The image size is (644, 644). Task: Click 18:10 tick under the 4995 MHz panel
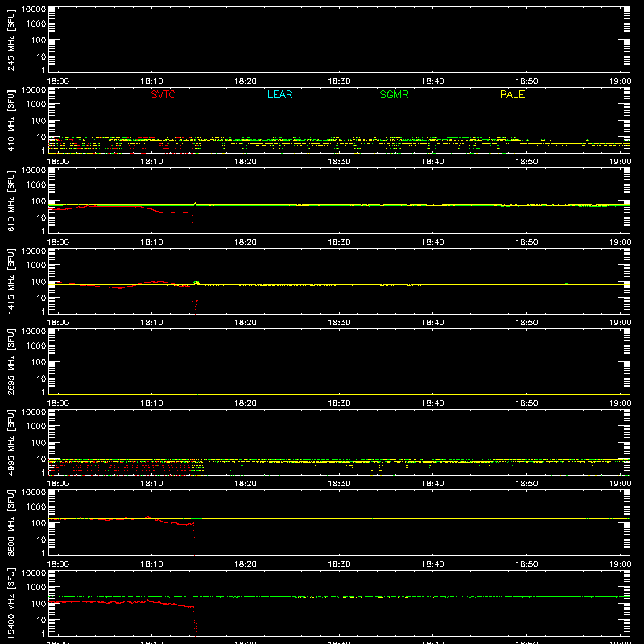click(151, 484)
